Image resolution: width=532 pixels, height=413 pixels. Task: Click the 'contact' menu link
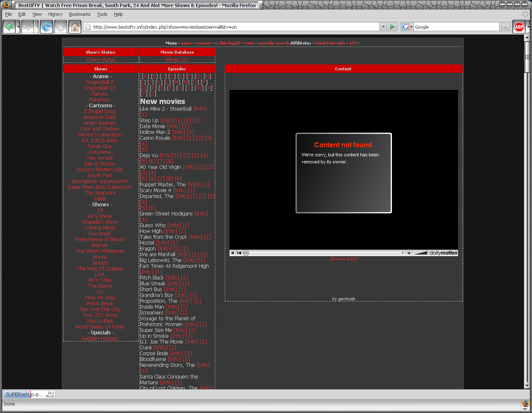[x=204, y=43]
